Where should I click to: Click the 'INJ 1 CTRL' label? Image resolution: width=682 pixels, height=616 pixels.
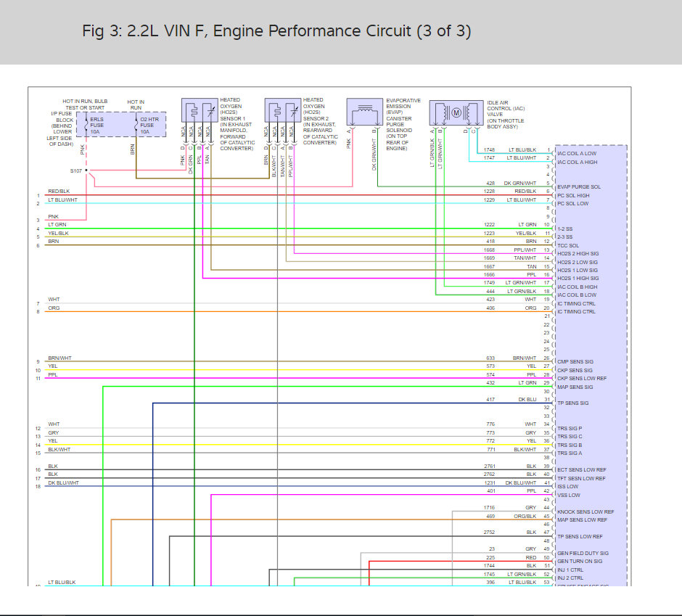[x=570, y=570]
